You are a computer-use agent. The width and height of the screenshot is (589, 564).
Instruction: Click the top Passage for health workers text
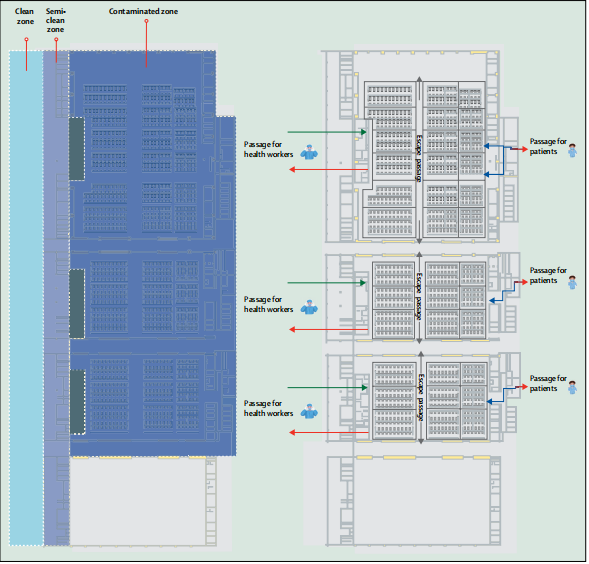tap(268, 150)
